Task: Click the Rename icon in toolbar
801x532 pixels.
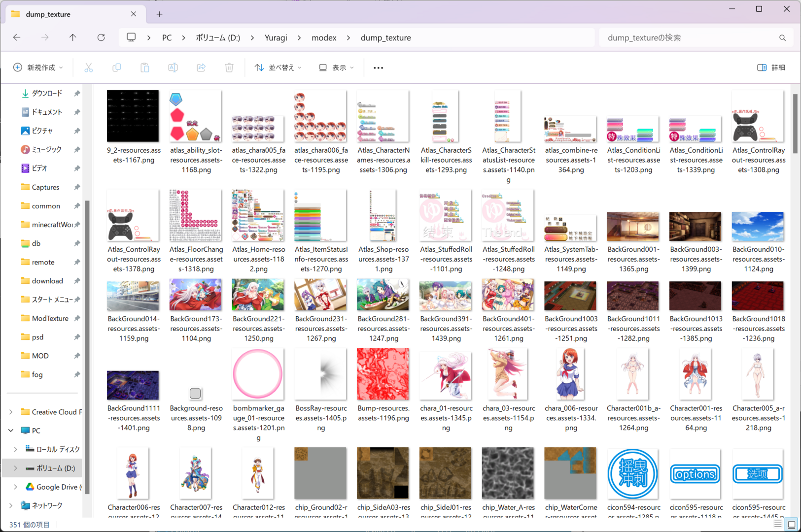Action: click(x=173, y=67)
